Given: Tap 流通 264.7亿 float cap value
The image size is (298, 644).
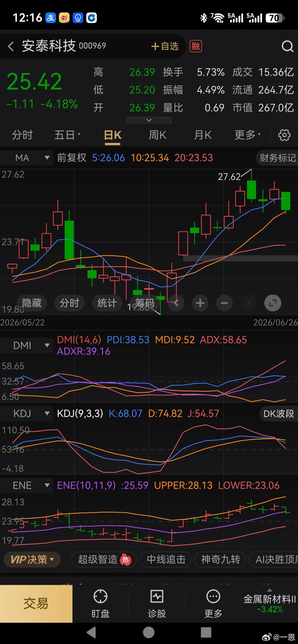Looking at the screenshot, I should (x=276, y=90).
